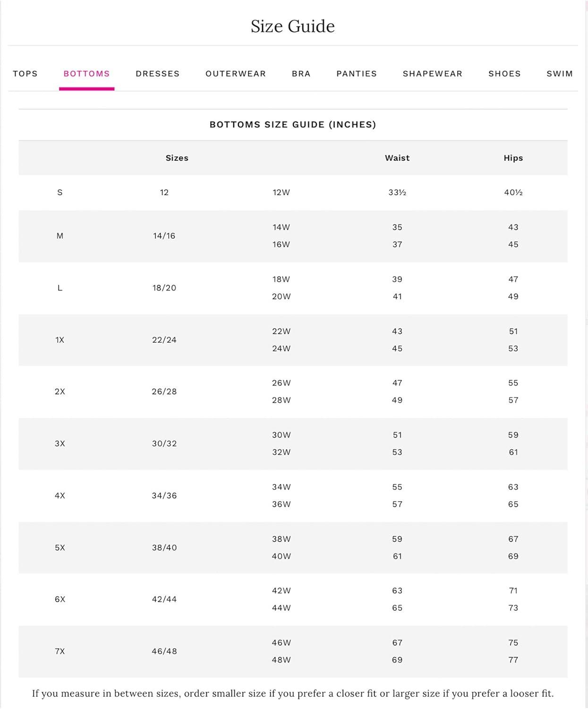Screen dimensions: 588x709
Task: Select the 7X size row label
Action: coord(60,651)
